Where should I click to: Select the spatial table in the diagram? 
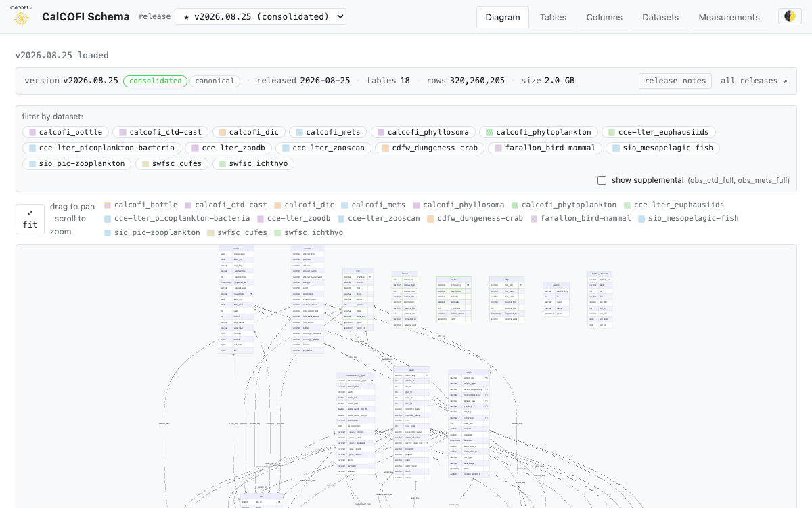pyautogui.click(x=556, y=299)
